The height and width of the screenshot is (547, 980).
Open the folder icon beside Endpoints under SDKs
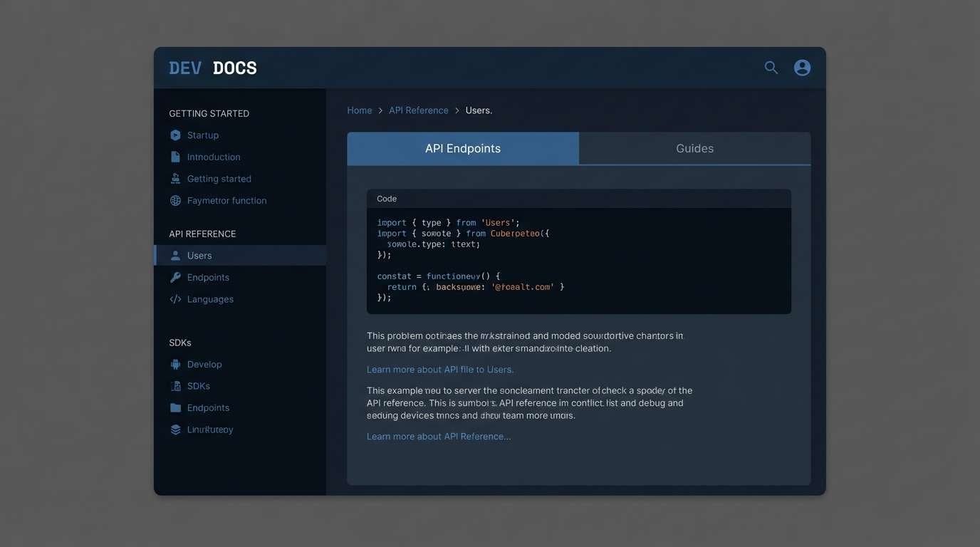pos(174,407)
